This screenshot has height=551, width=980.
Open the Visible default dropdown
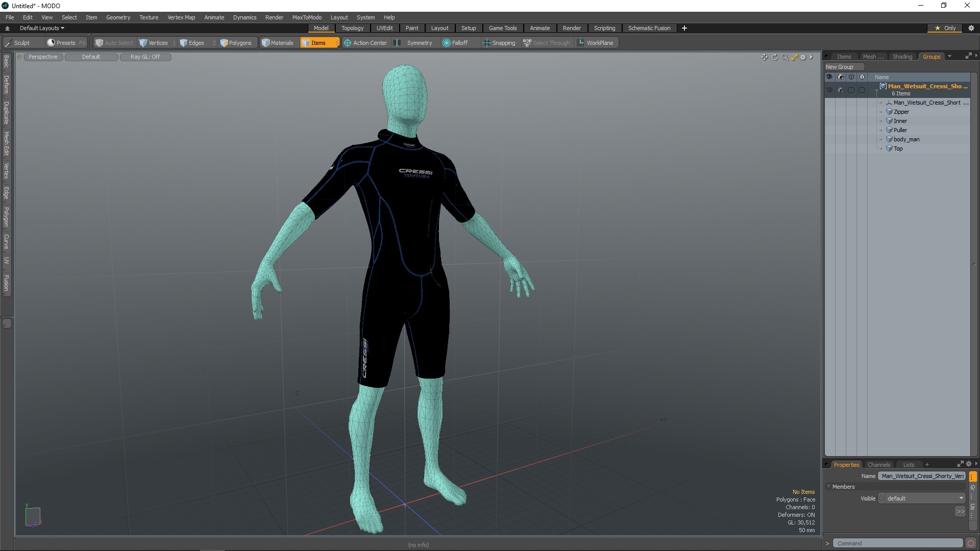[x=923, y=498]
